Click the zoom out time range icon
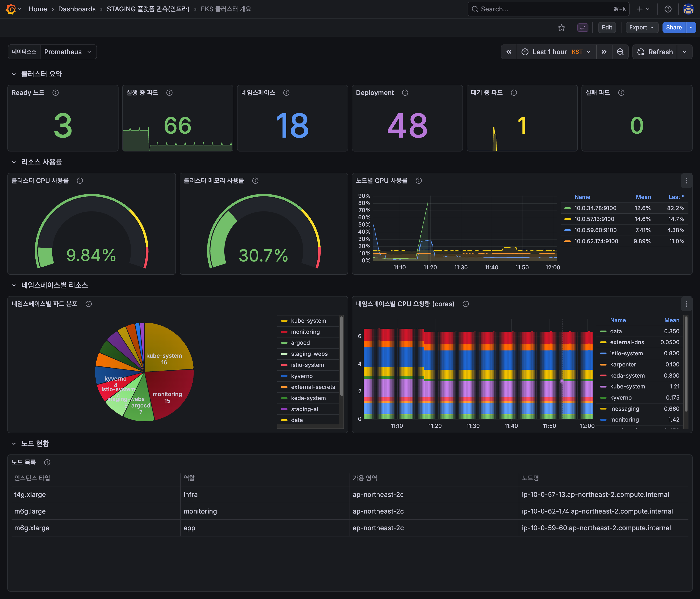The width and height of the screenshot is (700, 599). coord(620,52)
